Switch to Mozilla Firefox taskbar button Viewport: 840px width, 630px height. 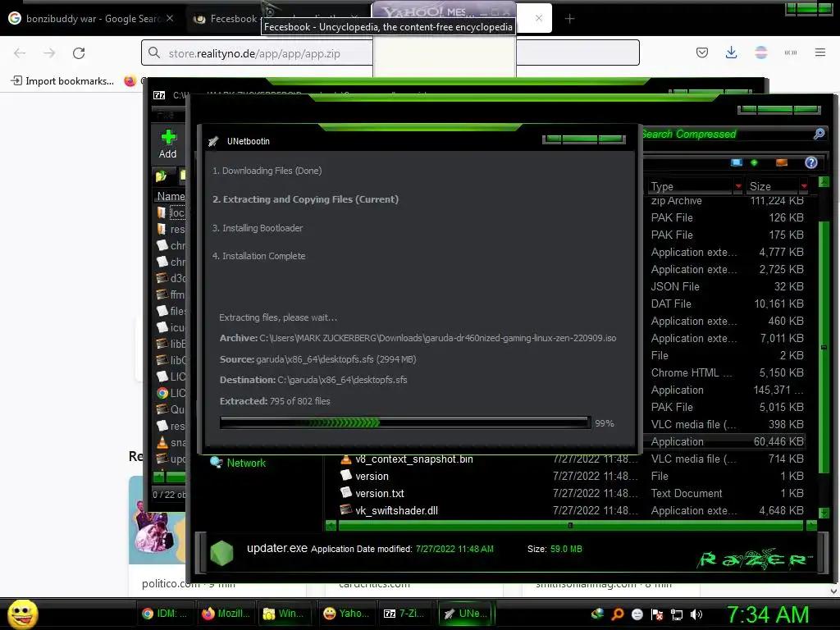click(226, 614)
